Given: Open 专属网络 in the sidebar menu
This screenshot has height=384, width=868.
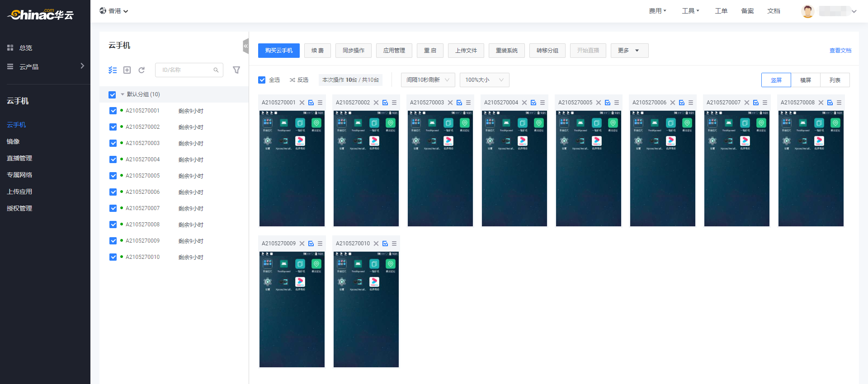Looking at the screenshot, I should pos(19,175).
